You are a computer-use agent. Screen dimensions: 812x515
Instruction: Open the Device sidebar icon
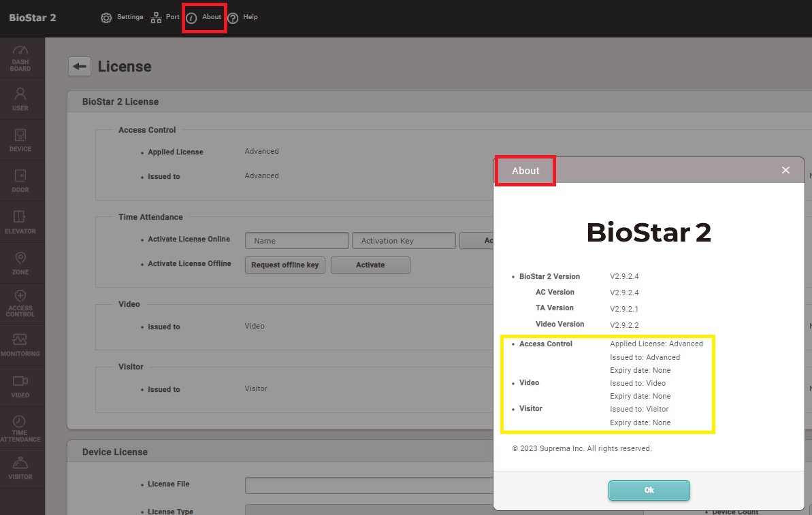(20, 139)
